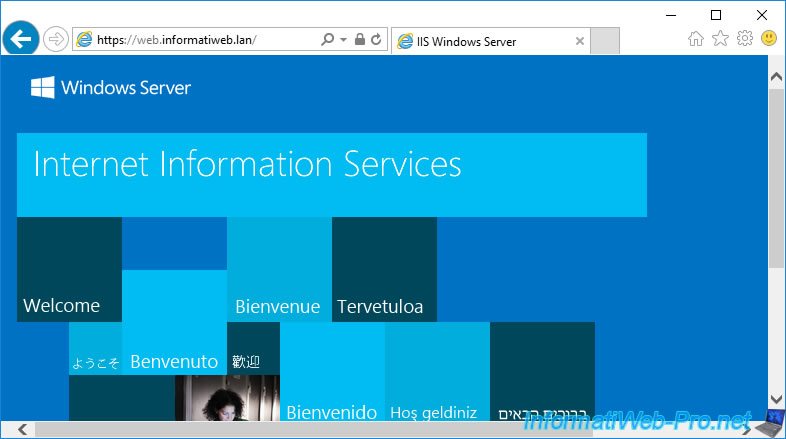
Task: Close the Internet Explorer window
Action: pyautogui.click(x=762, y=15)
